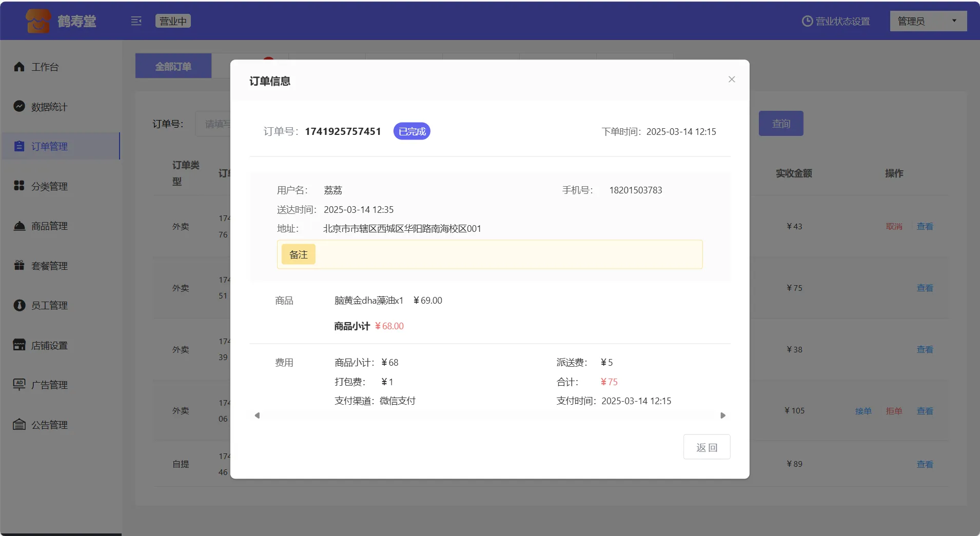980x536 pixels.
Task: Select the 订单管理 menu item
Action: (49, 146)
